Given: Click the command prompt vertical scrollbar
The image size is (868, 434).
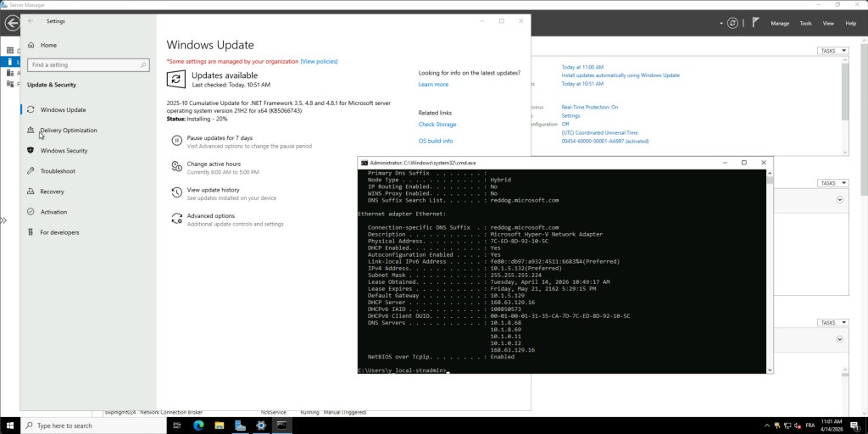Looking at the screenshot, I should pos(769,271).
